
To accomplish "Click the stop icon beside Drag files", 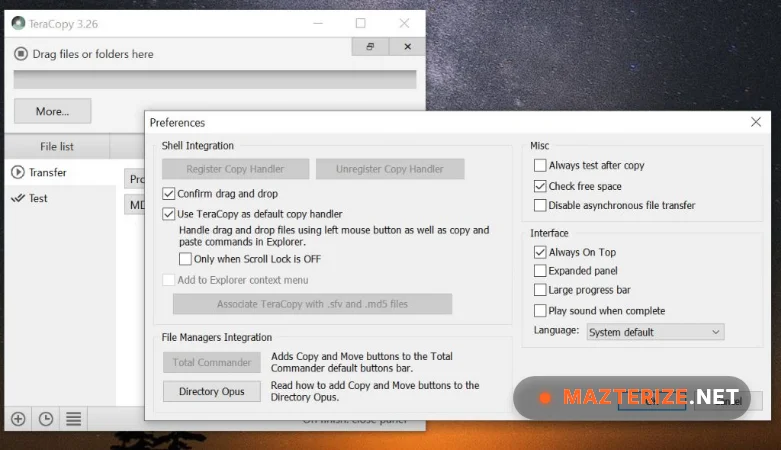I will (x=21, y=53).
